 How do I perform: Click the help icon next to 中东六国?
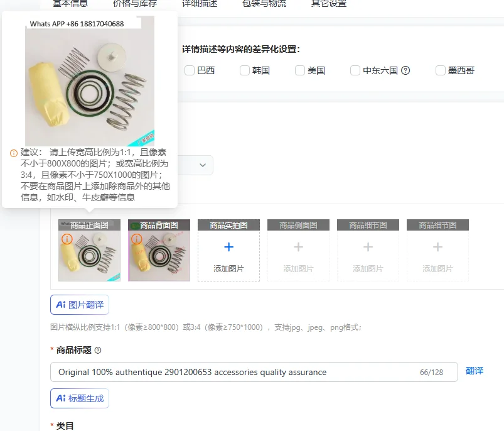(405, 70)
